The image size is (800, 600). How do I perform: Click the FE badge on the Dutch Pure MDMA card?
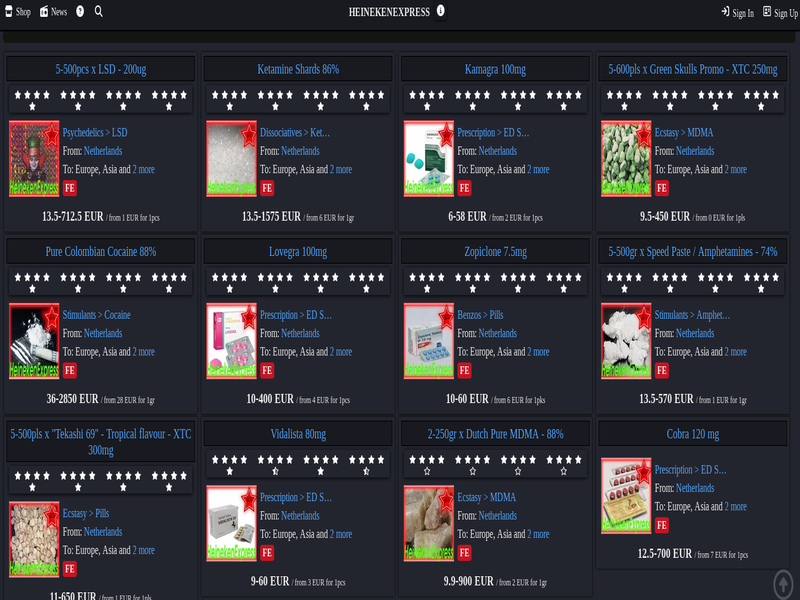464,553
